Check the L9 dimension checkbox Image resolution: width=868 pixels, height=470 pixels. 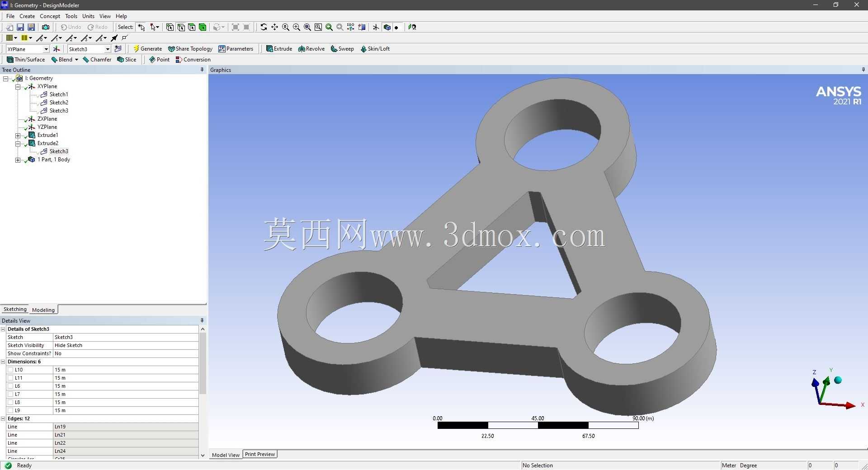(10, 410)
